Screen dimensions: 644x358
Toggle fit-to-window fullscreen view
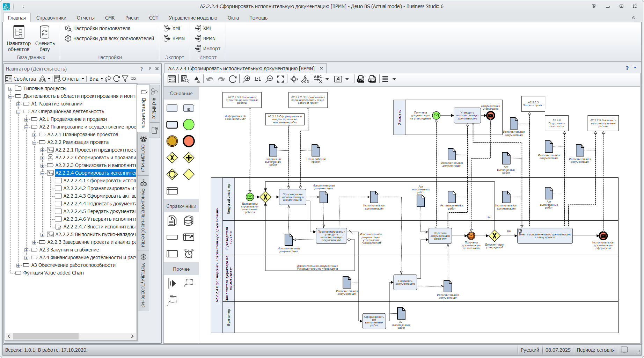pos(280,79)
